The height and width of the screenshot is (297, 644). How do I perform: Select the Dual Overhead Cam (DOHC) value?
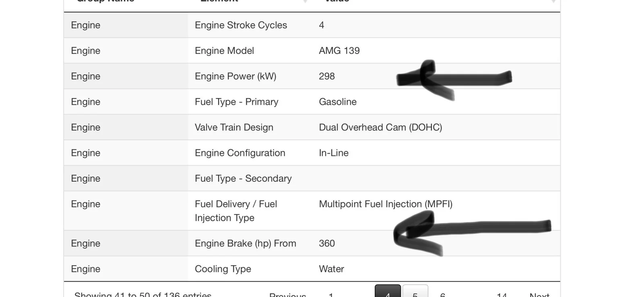pos(380,127)
